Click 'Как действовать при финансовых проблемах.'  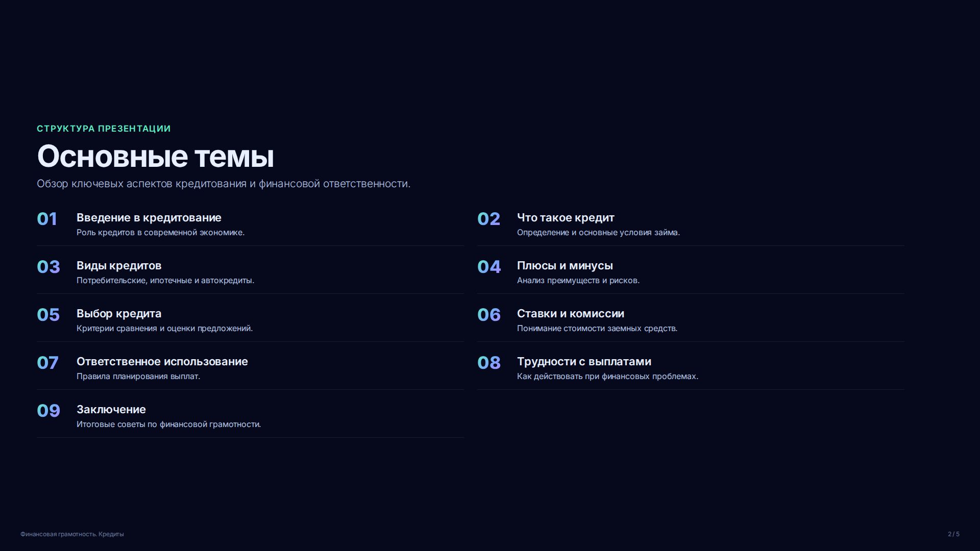(607, 377)
